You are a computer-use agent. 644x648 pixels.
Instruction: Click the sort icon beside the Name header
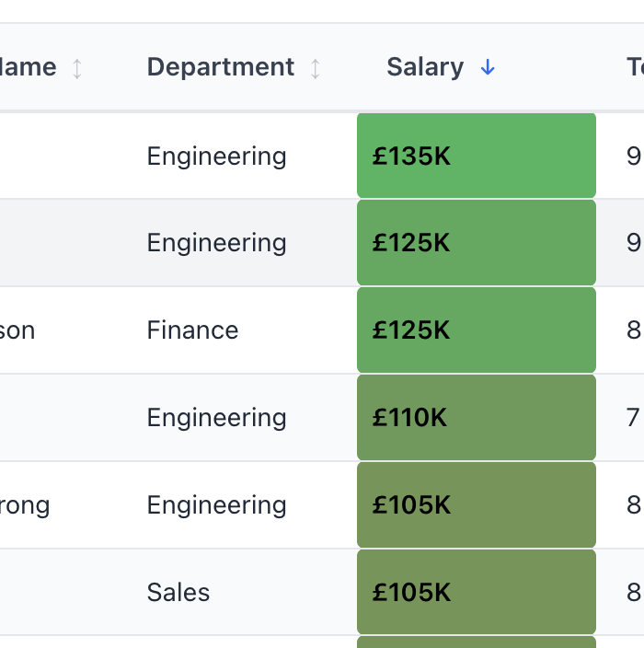(77, 68)
